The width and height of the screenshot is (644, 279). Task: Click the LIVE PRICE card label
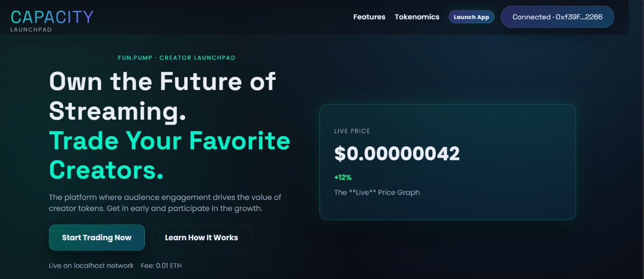coord(352,131)
